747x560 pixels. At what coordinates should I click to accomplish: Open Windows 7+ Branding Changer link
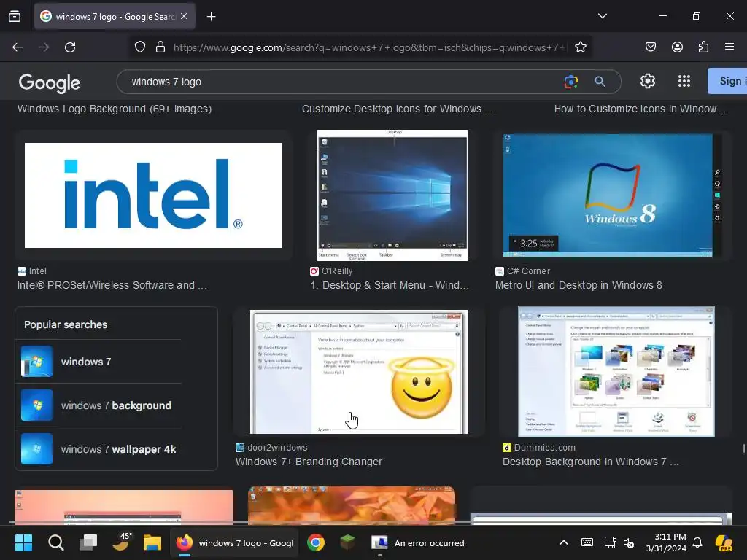[309, 462]
